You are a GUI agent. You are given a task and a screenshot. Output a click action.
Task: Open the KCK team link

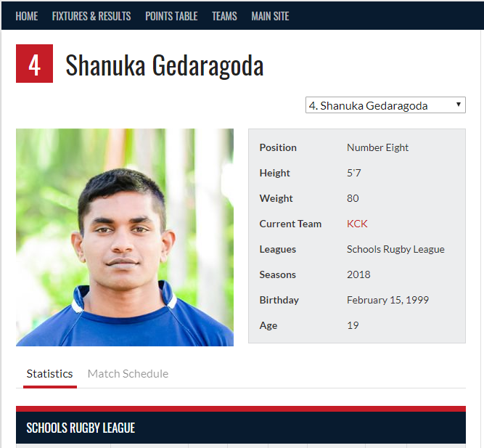point(357,224)
